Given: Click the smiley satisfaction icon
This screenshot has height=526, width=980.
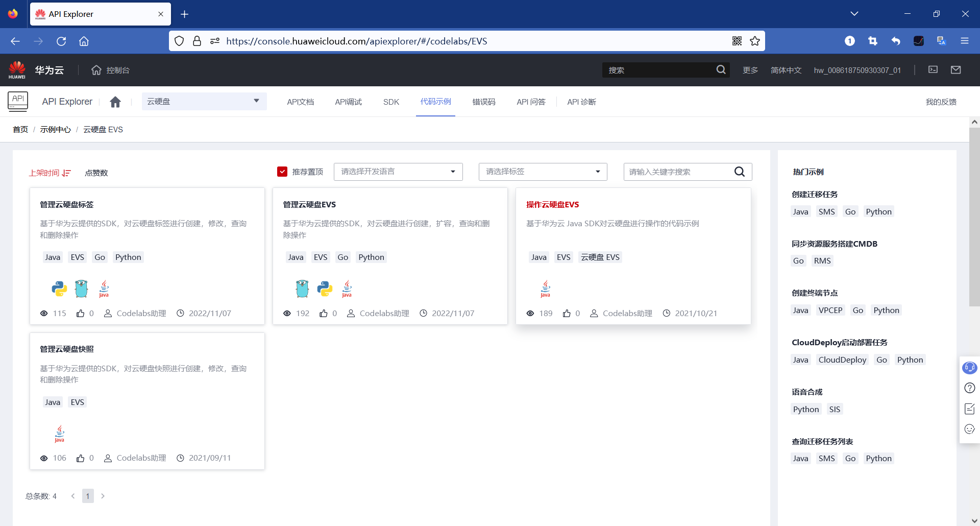Looking at the screenshot, I should coord(970,429).
